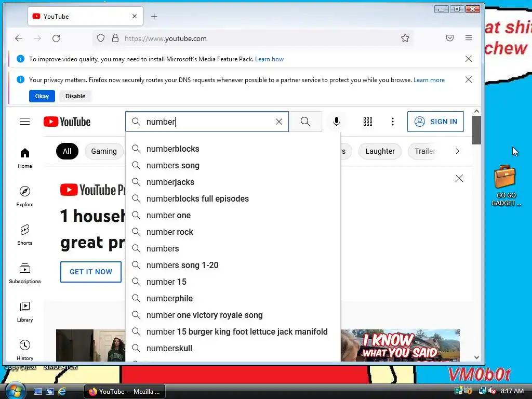
Task: Choose suggestion numberskull
Action: coord(233,348)
